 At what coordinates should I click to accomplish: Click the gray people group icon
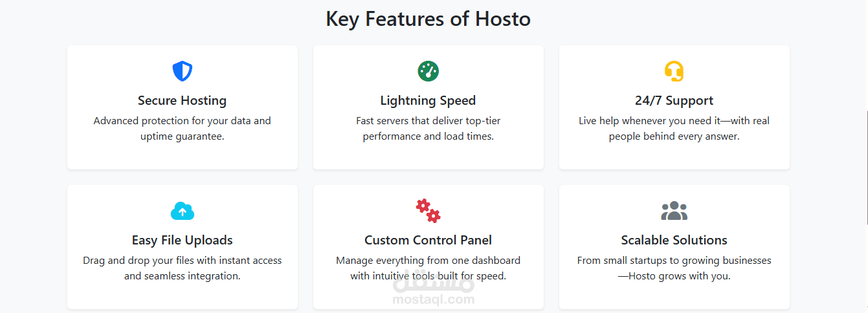click(x=674, y=211)
